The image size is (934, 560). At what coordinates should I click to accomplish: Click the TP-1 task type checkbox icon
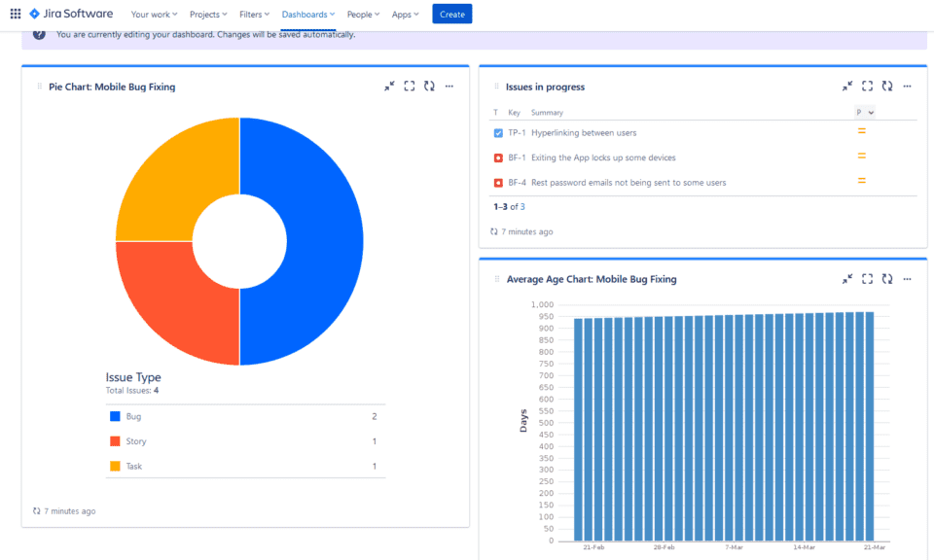[498, 132]
